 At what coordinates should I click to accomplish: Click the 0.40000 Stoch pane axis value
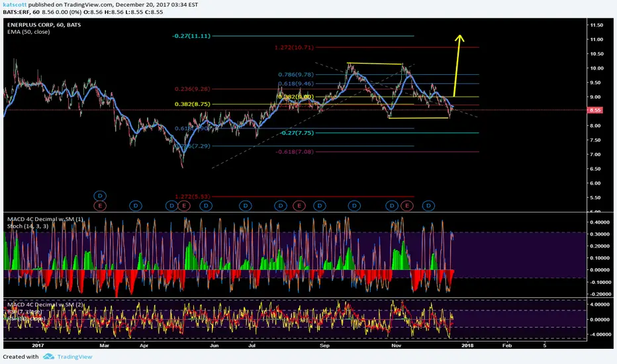click(x=601, y=222)
